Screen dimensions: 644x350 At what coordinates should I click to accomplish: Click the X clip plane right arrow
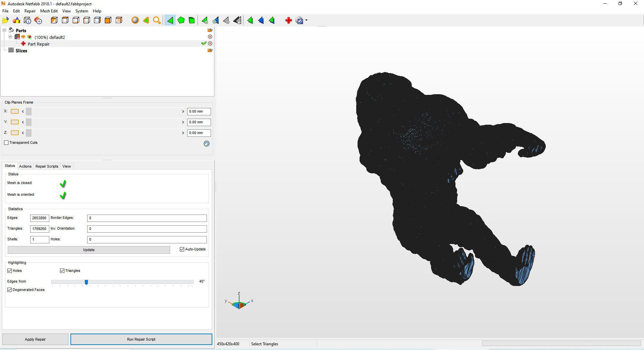[x=183, y=111]
